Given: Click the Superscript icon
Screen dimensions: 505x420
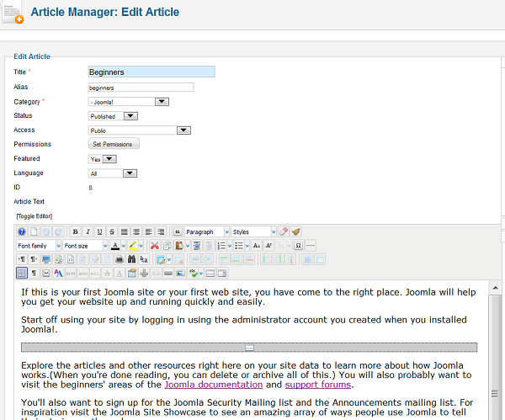Looking at the screenshot, I should tap(268, 246).
